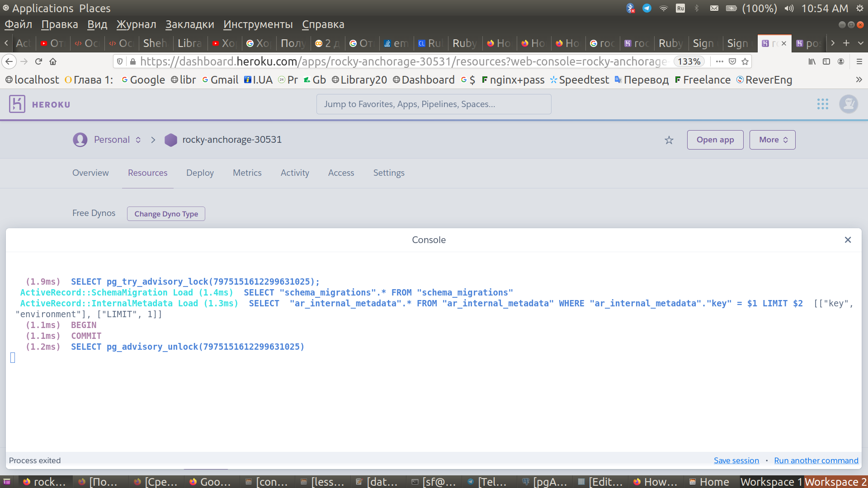This screenshot has width=868, height=488.
Task: Click Change Dyno Type button
Action: coord(166,214)
